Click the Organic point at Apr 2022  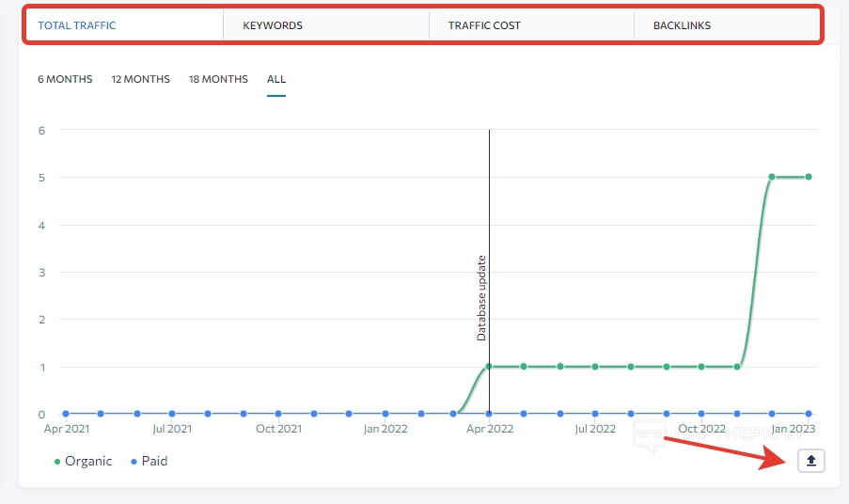pyautogui.click(x=489, y=367)
